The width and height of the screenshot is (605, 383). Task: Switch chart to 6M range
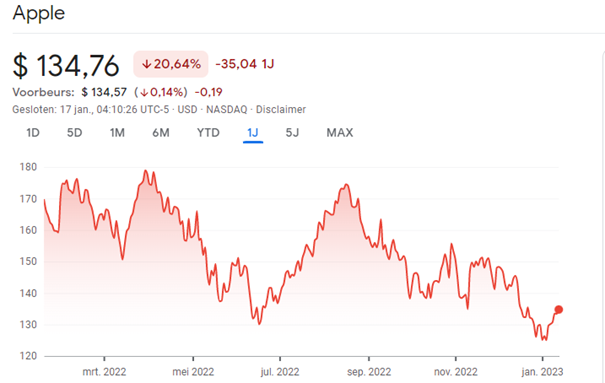[161, 133]
